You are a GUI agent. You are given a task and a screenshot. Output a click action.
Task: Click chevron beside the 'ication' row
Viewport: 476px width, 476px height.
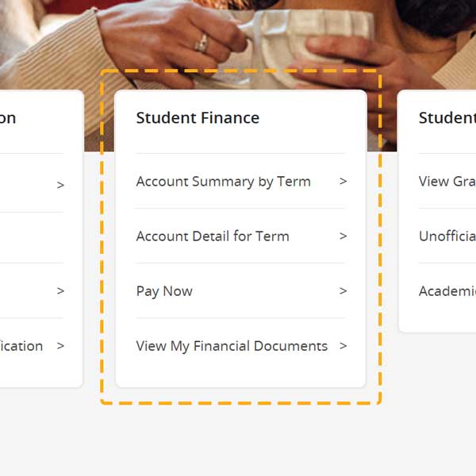click(60, 346)
